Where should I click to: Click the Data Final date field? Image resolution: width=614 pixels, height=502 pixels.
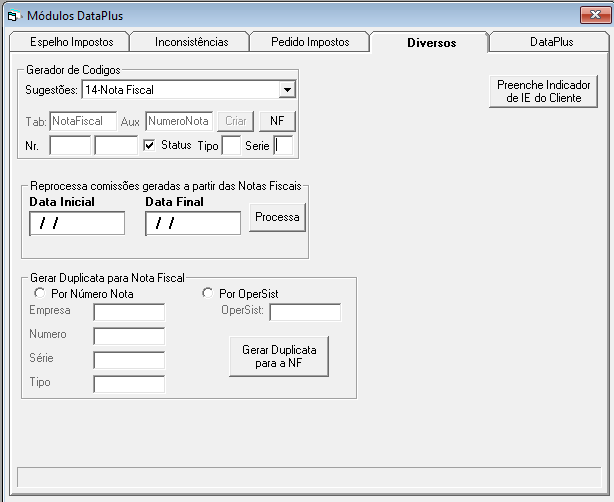193,223
